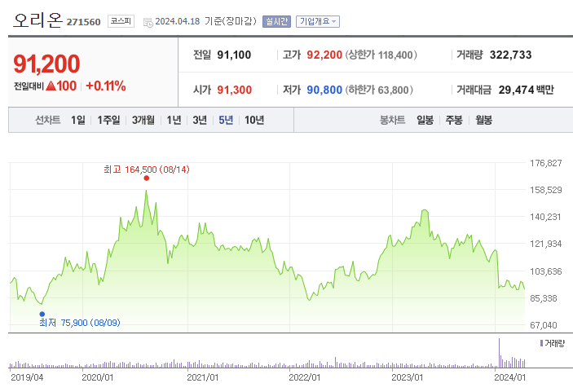
Task: Click the 선차트 label
Action: (48, 120)
